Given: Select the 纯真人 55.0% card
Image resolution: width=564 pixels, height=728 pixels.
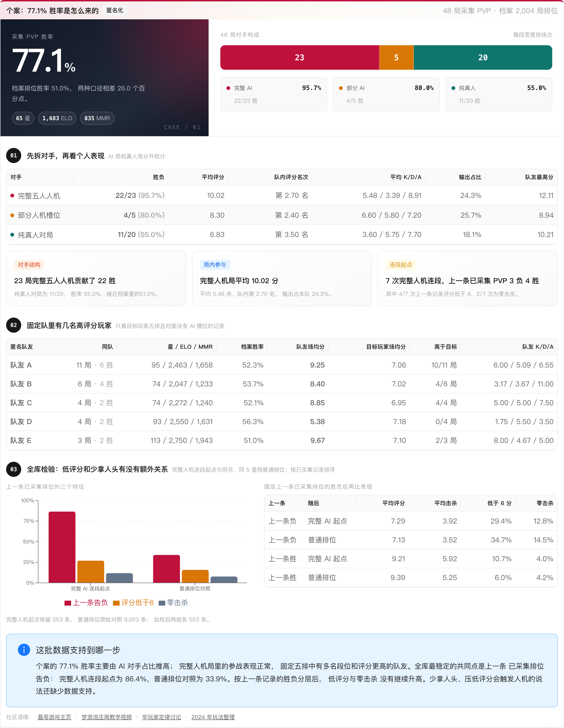Looking at the screenshot, I should coord(499,94).
